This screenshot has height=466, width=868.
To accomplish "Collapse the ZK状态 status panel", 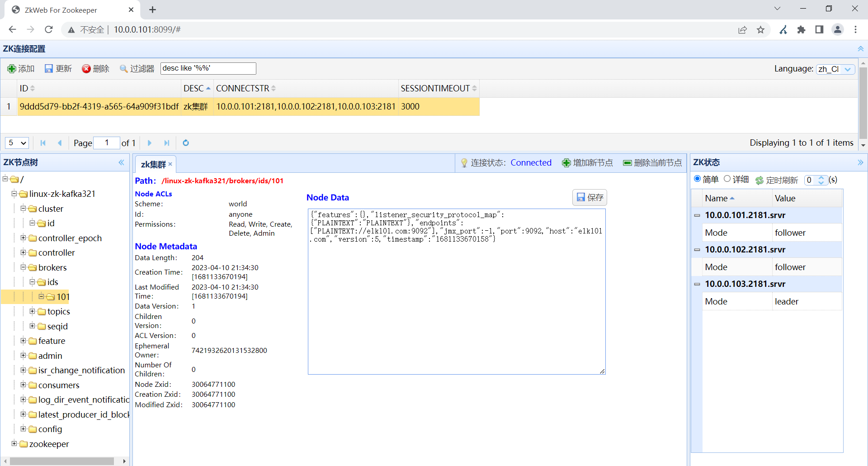I will coord(860,162).
